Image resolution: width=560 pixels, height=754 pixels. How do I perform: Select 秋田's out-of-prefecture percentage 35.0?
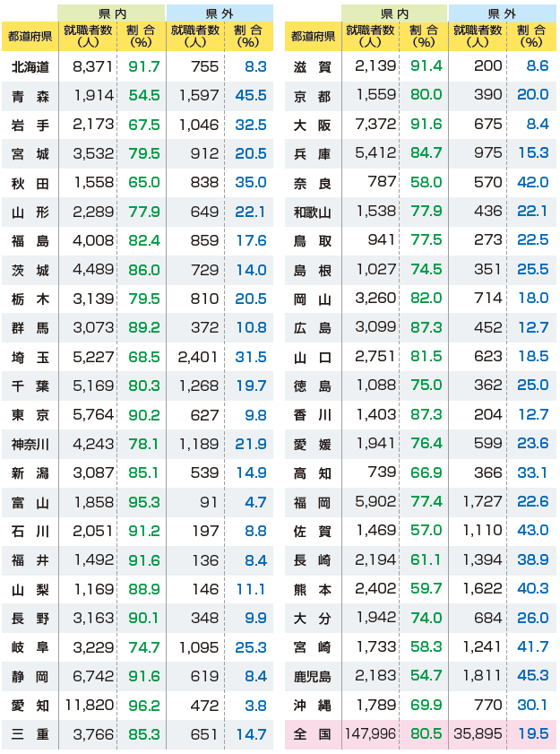pos(251,183)
